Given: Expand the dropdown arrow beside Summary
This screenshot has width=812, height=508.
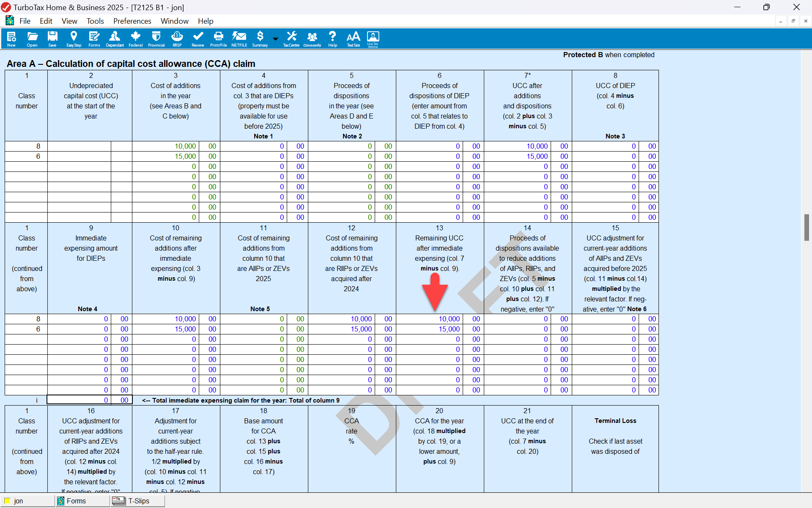Looking at the screenshot, I should 275,39.
